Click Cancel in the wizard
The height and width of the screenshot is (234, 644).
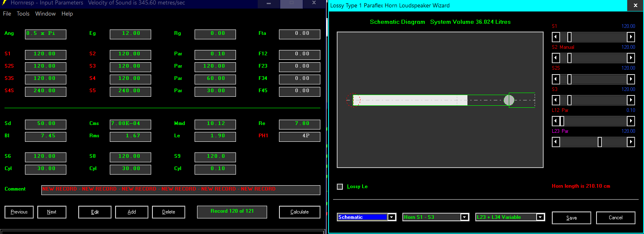point(615,218)
